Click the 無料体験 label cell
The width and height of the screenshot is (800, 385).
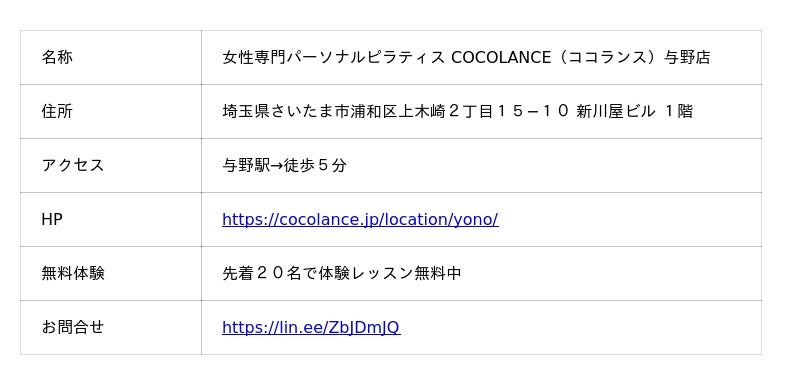[111, 274]
